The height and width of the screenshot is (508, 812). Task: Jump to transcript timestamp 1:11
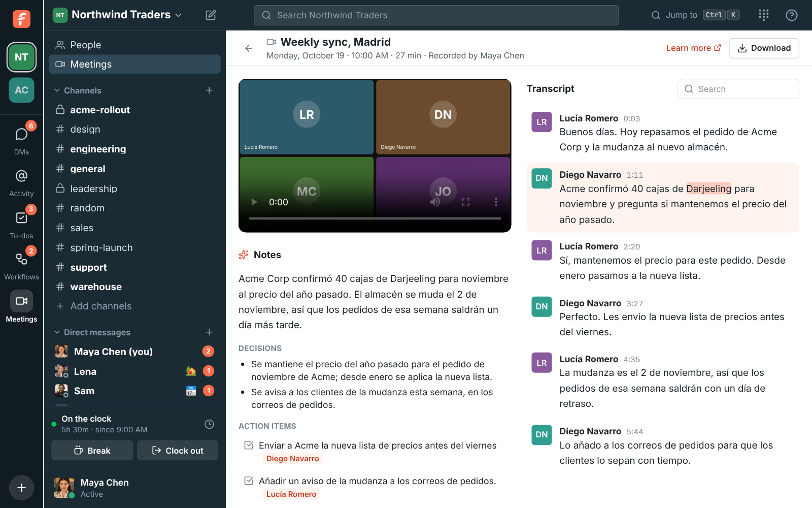pos(634,175)
